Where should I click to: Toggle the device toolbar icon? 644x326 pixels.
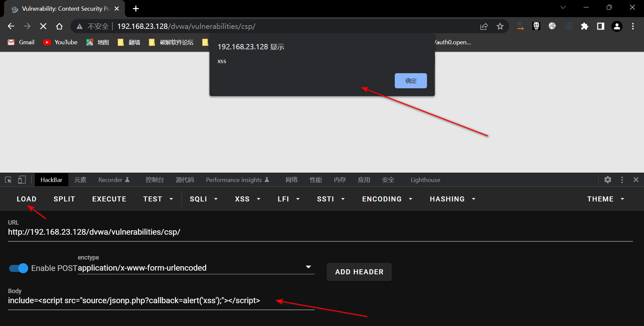(x=22, y=180)
